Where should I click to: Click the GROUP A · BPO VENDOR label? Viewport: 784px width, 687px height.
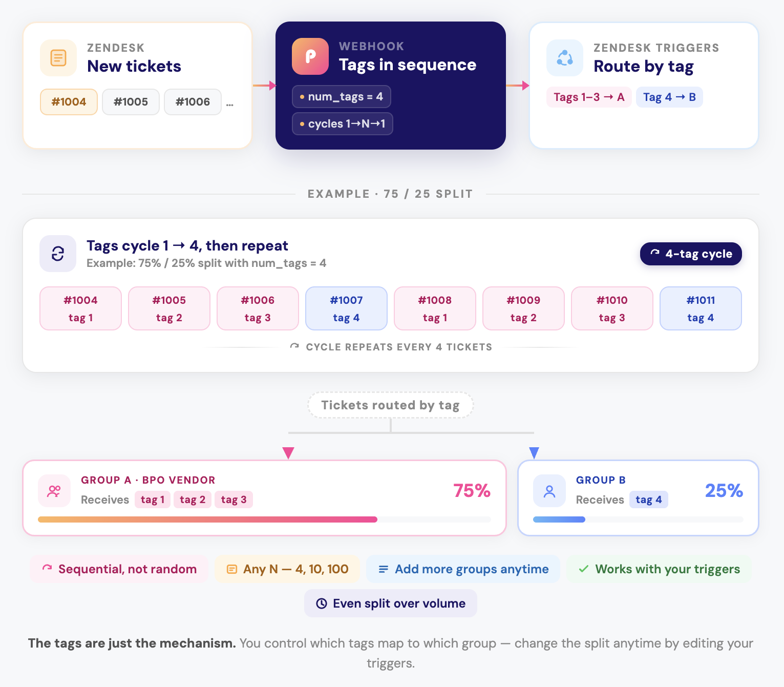[148, 480]
